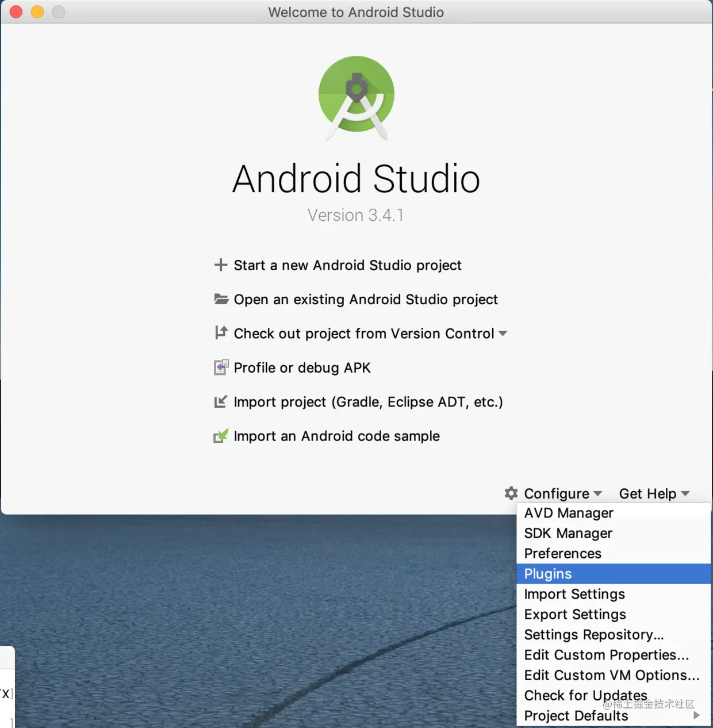713x728 pixels.
Task: Choose Check for Updates
Action: coord(585,695)
